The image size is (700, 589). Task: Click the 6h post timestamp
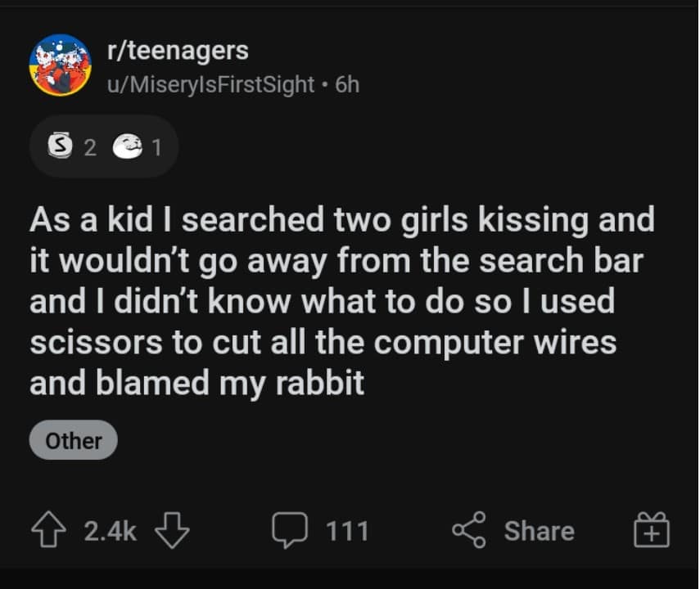point(347,84)
